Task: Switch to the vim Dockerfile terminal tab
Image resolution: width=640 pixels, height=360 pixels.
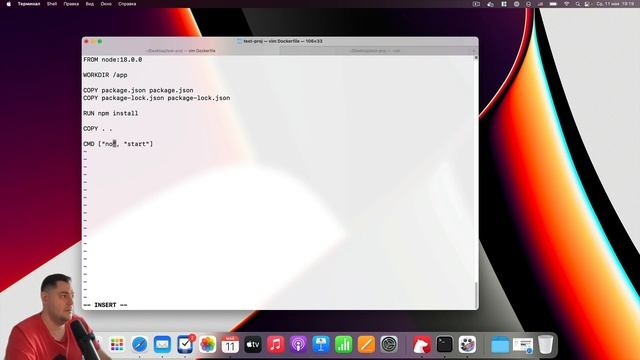Action: [x=181, y=51]
